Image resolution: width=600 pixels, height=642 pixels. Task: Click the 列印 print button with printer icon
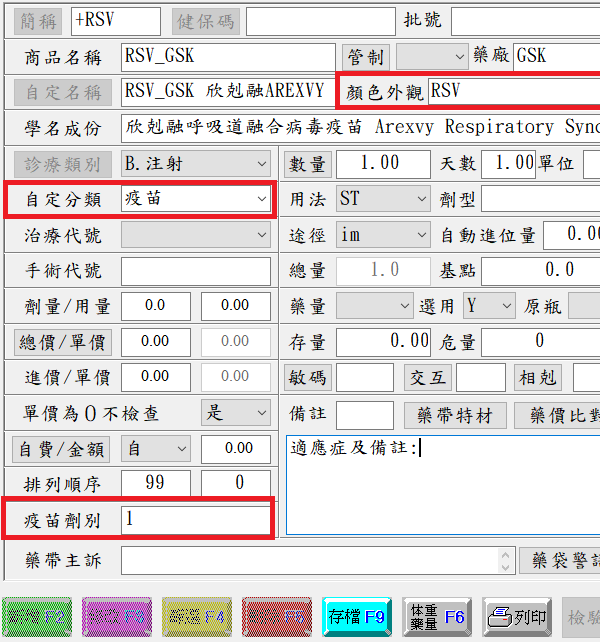tap(517, 617)
